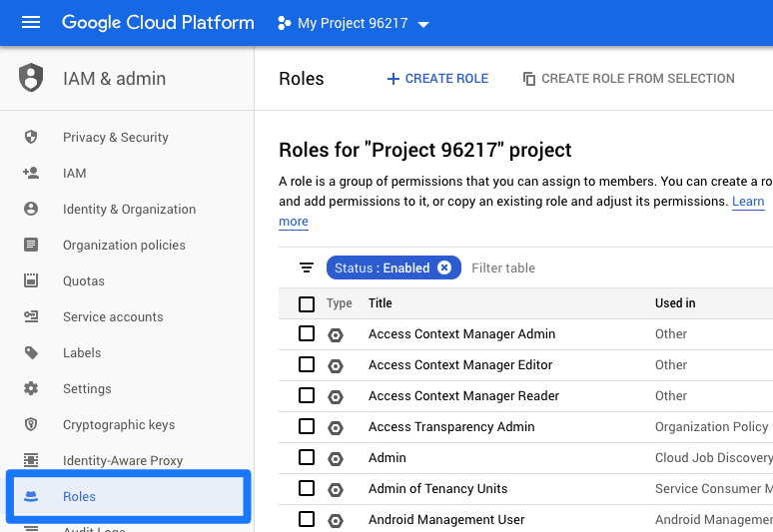773x532 pixels.
Task: Open the hamburger navigation menu
Action: pyautogui.click(x=31, y=23)
